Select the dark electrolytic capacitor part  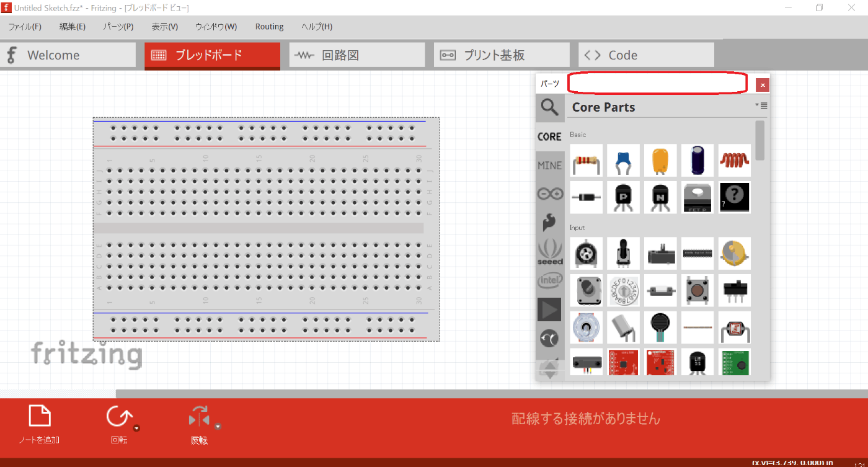(x=697, y=161)
